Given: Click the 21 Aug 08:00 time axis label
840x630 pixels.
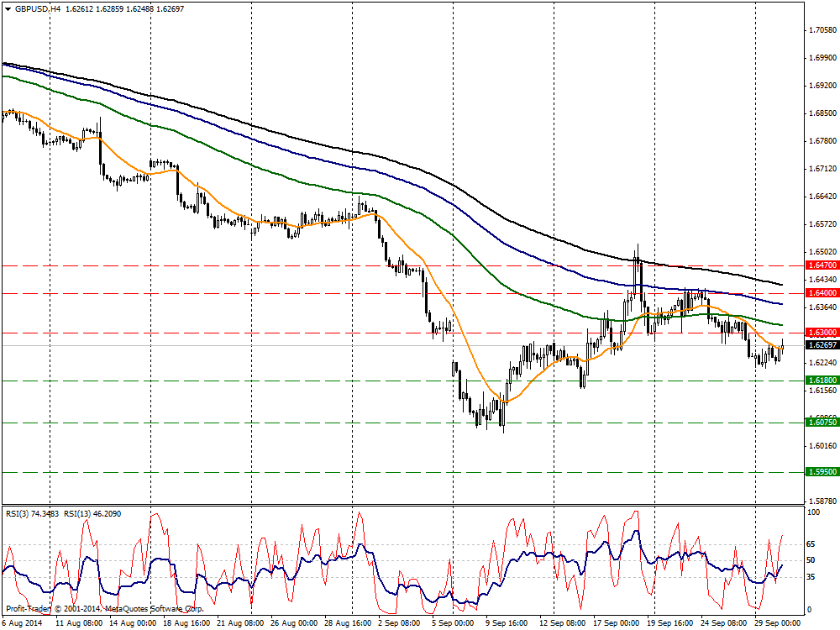Looking at the screenshot, I should point(240,623).
